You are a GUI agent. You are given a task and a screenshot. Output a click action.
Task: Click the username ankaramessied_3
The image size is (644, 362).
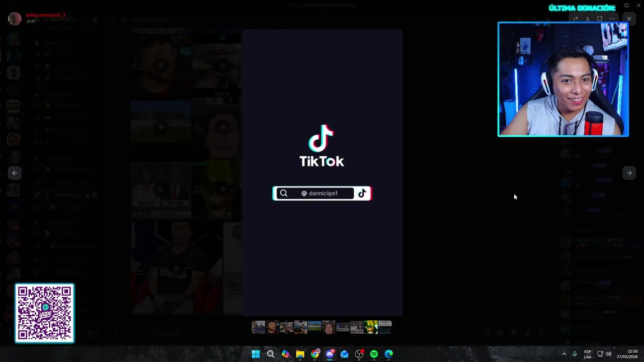pos(45,15)
